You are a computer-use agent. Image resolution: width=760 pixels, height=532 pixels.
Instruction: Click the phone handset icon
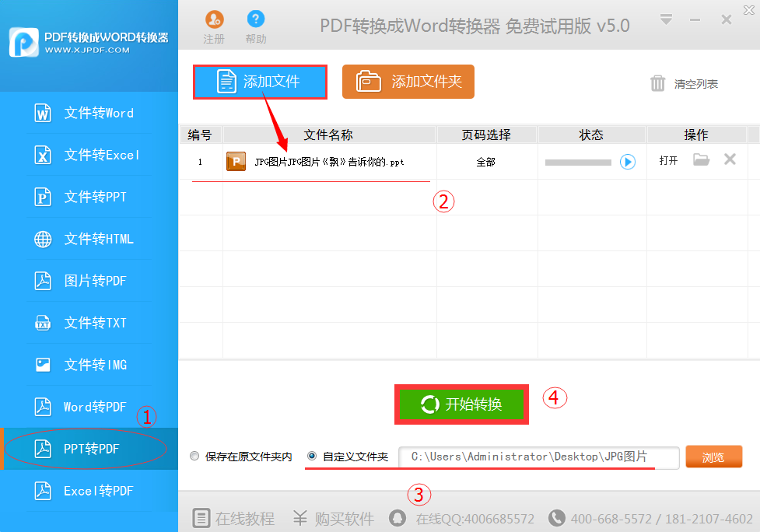pyautogui.click(x=556, y=518)
